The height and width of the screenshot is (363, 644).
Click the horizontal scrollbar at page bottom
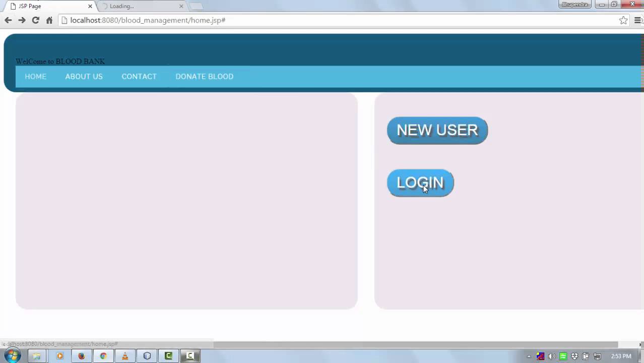tap(416, 345)
